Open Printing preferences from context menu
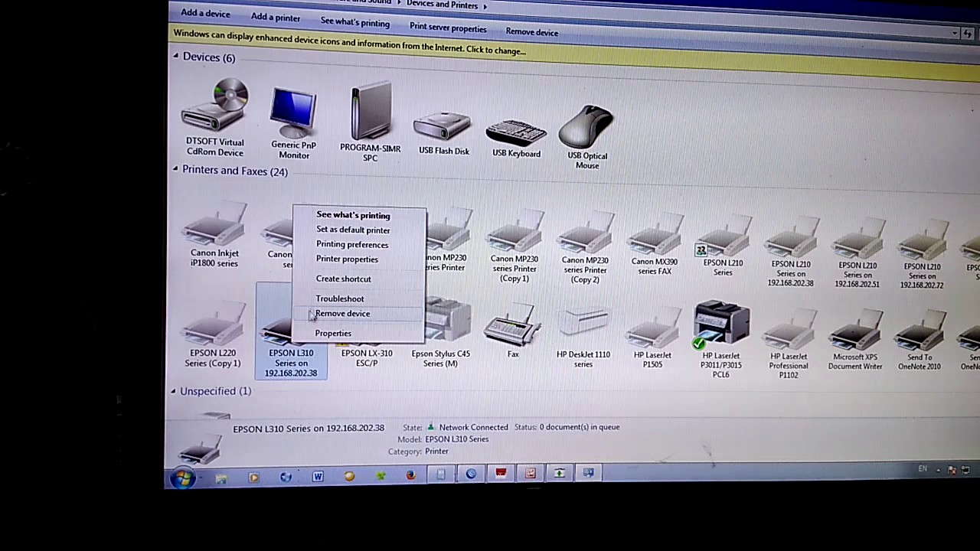Screen dimensions: 980x551 [x=352, y=244]
